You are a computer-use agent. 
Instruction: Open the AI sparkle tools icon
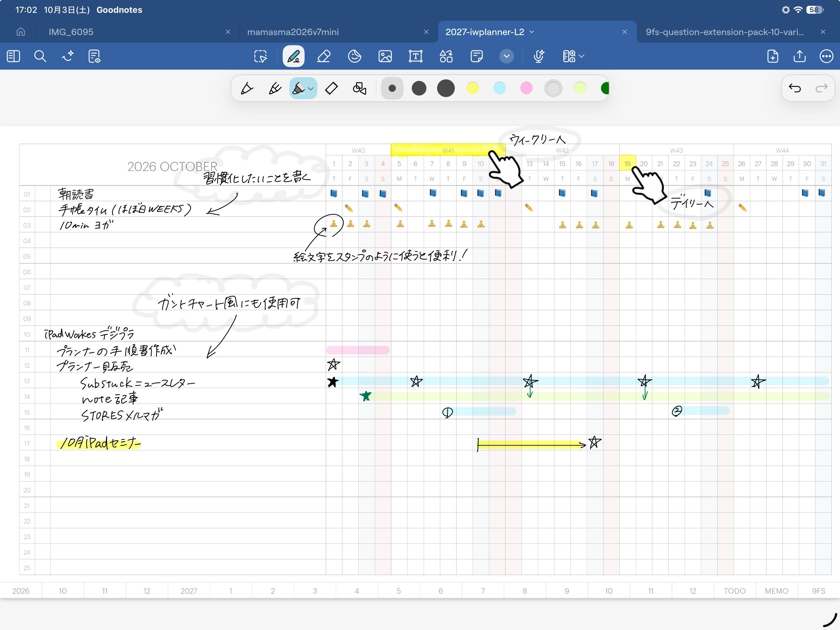[x=67, y=56]
